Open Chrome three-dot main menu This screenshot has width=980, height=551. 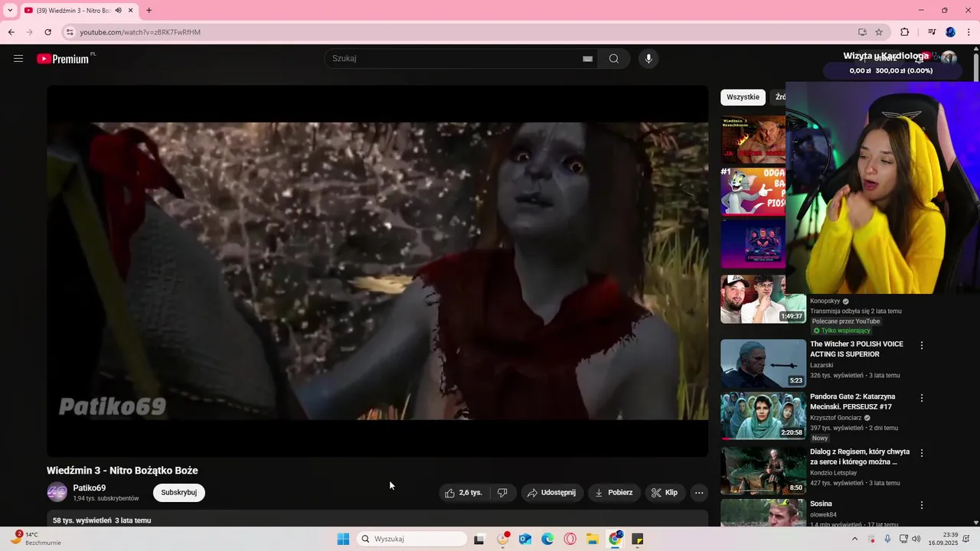click(969, 32)
